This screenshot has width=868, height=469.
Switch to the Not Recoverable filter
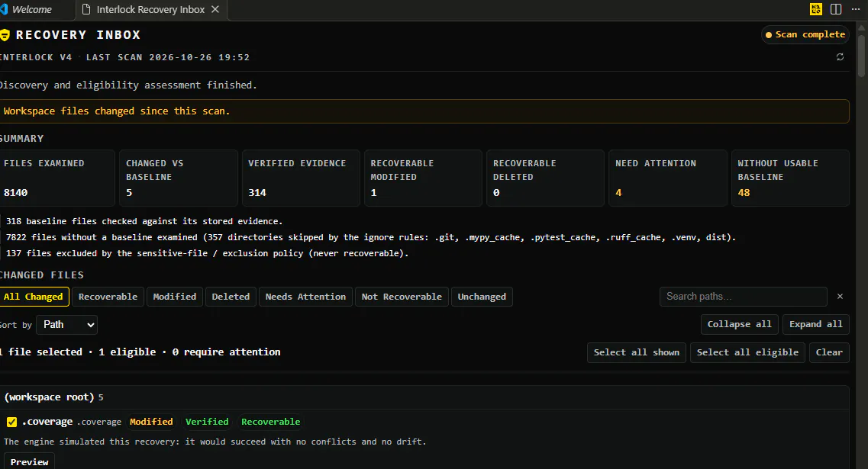pos(402,297)
